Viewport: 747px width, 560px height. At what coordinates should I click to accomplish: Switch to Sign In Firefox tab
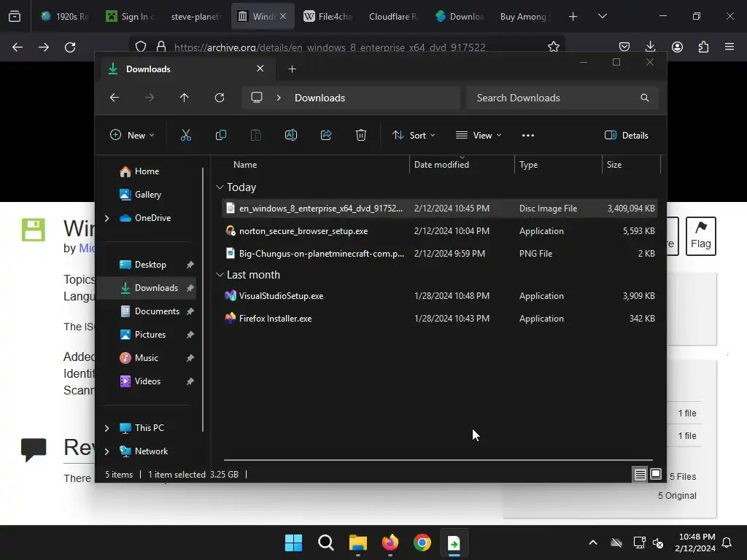point(130,16)
